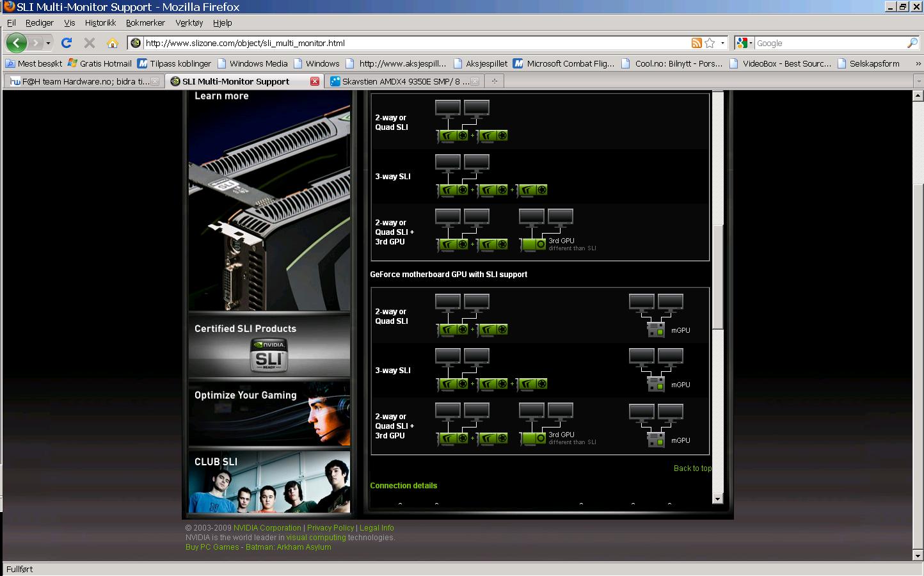The width and height of the screenshot is (924, 576).
Task: Open the Fil menu
Action: pyautogui.click(x=11, y=22)
